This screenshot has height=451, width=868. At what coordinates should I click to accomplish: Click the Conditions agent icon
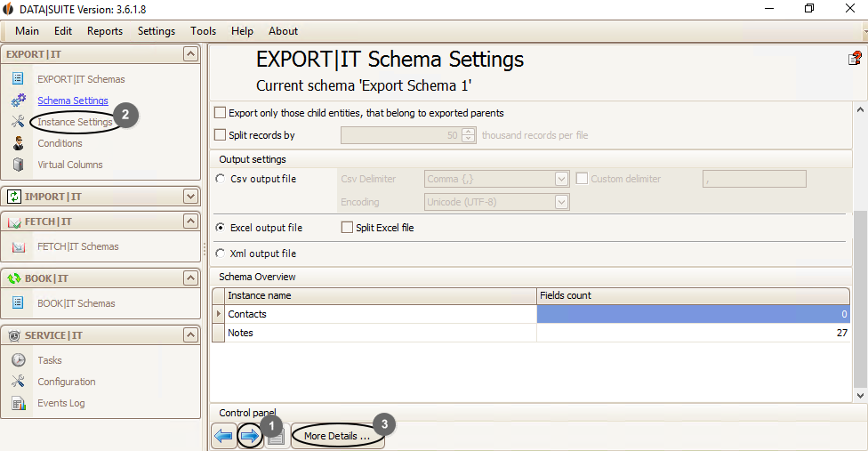tap(19, 142)
